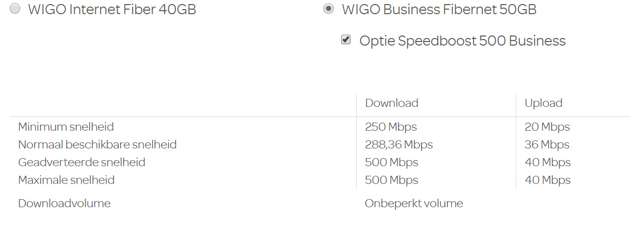
Task: Click the Maximale snelheid row label
Action: point(66,180)
